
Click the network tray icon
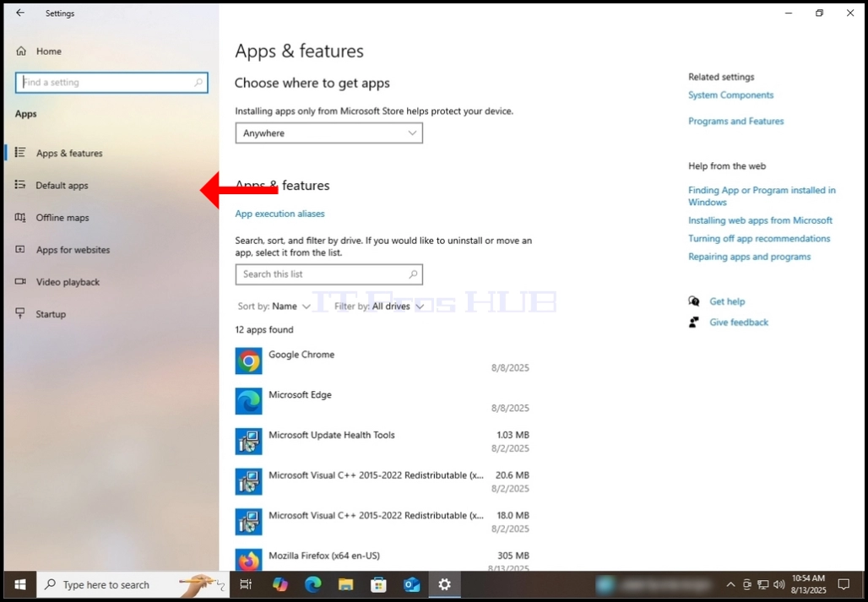tap(762, 585)
